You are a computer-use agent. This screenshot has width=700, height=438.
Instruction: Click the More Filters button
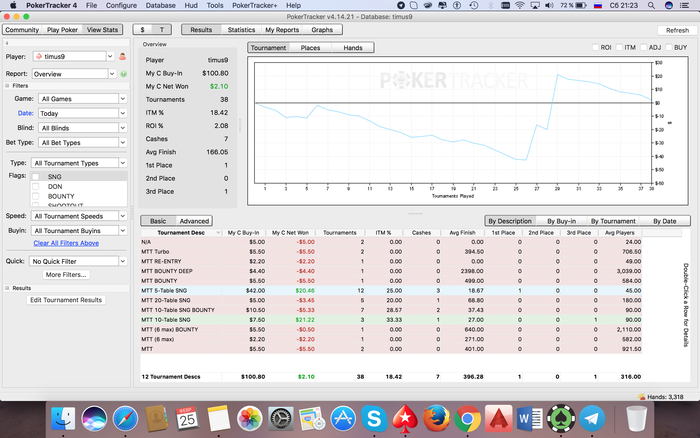[x=66, y=275]
